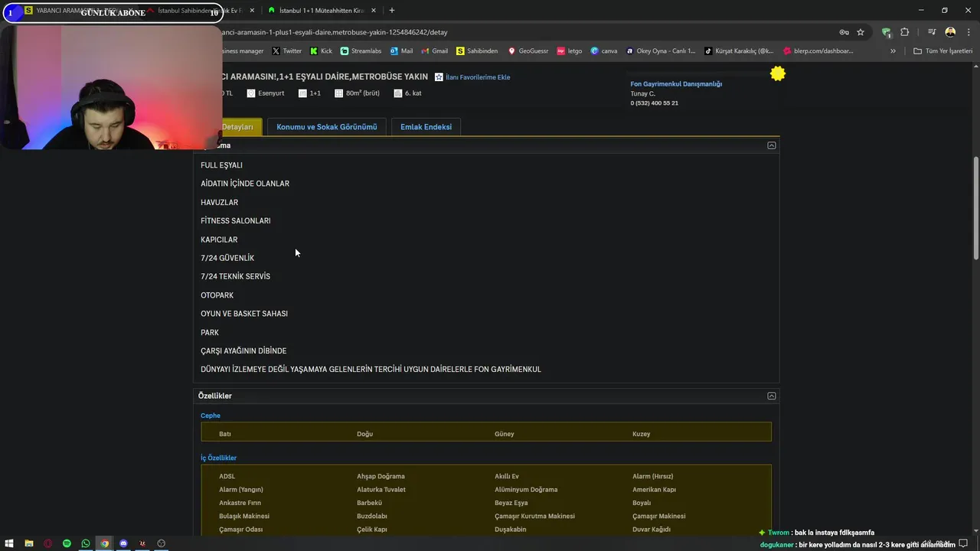This screenshot has width=980, height=551.
Task: Click Ankastre Fırın feature
Action: (240, 503)
